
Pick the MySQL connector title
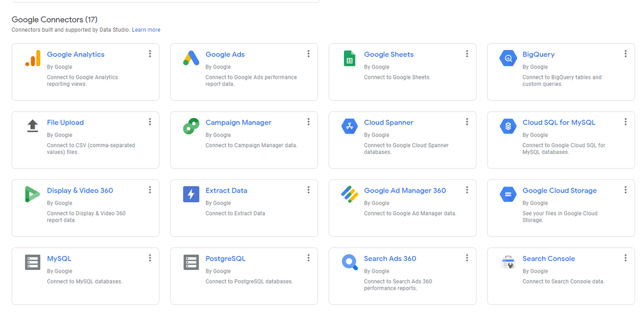pyautogui.click(x=59, y=259)
